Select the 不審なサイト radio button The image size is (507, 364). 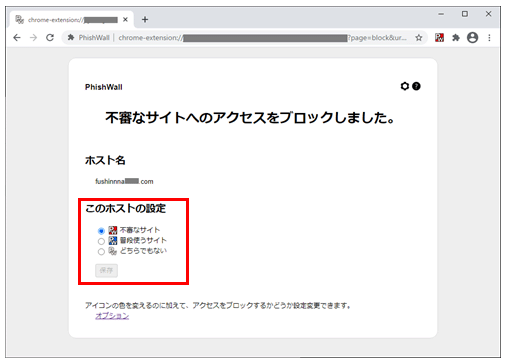[101, 231]
